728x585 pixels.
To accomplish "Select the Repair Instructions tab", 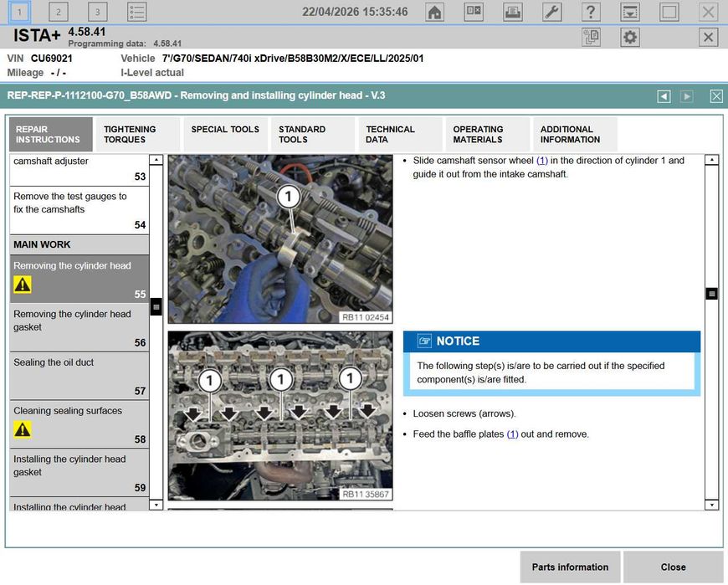I will point(50,134).
